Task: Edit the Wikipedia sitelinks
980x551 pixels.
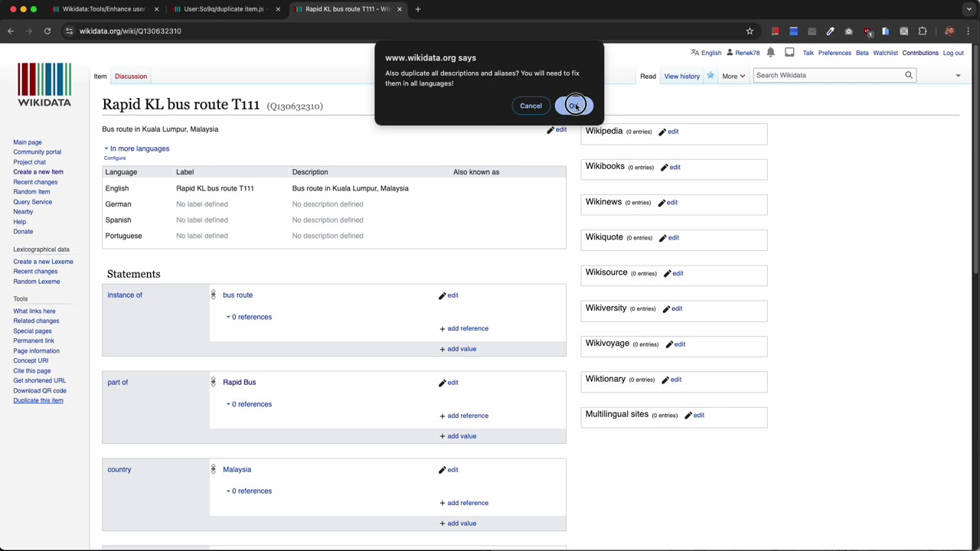Action: click(668, 132)
